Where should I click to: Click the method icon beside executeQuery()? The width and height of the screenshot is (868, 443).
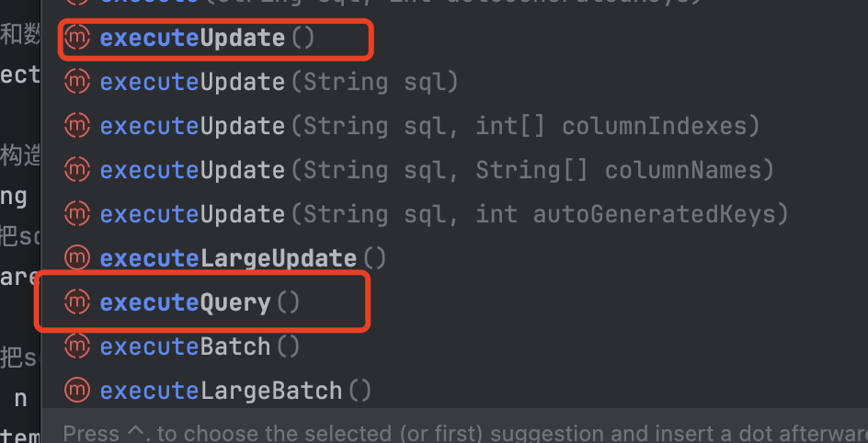[77, 302]
